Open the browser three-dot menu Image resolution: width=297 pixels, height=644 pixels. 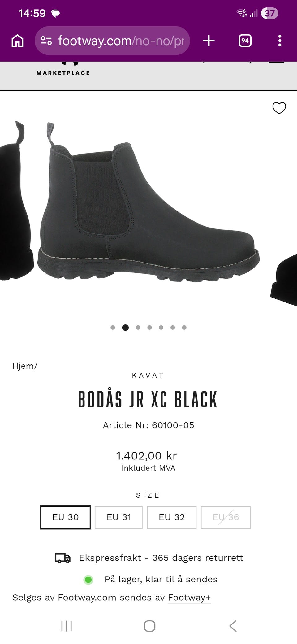pos(280,41)
